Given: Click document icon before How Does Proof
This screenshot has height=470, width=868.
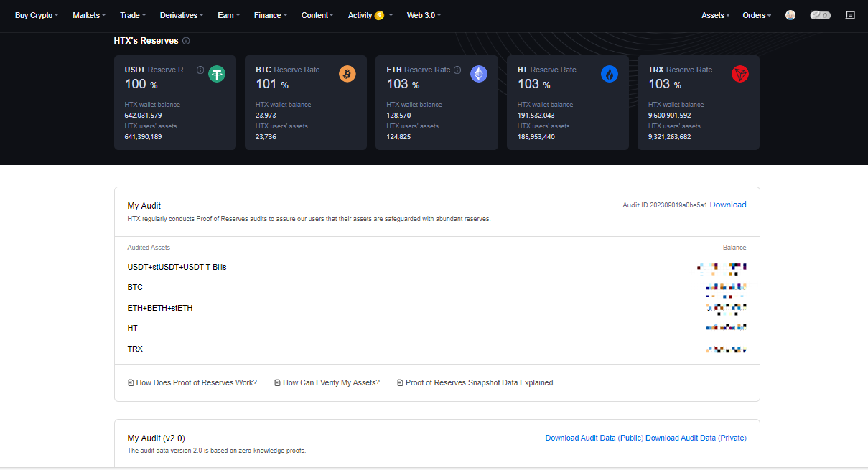Looking at the screenshot, I should coord(131,383).
